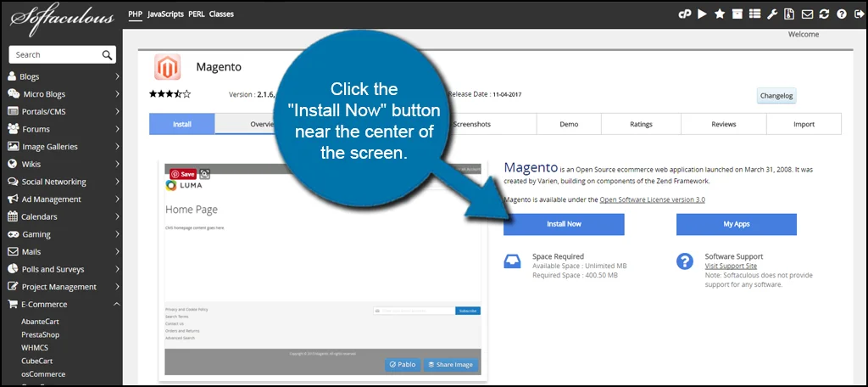
Task: Click the play triangle demos icon
Action: point(702,14)
